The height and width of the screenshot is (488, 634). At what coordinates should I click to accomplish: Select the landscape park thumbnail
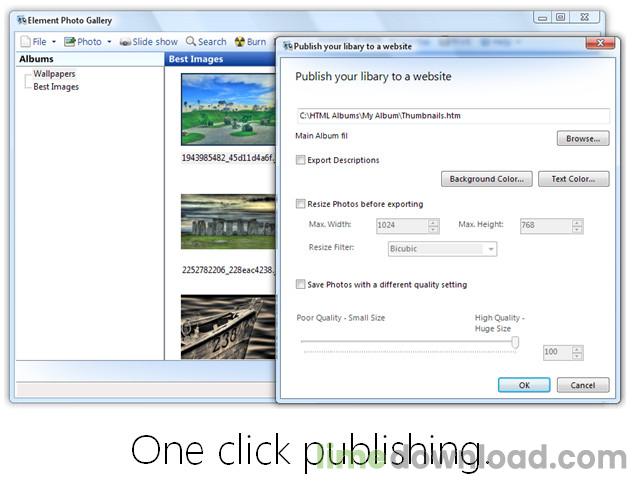coord(228,110)
